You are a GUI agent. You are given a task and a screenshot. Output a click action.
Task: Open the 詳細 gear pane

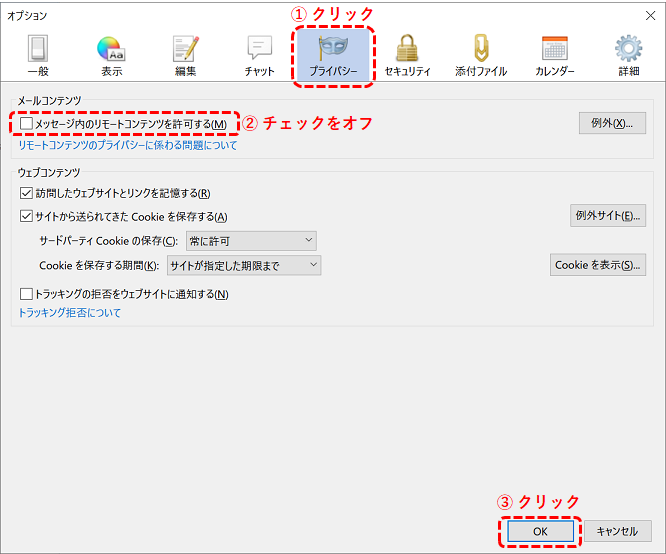[629, 56]
